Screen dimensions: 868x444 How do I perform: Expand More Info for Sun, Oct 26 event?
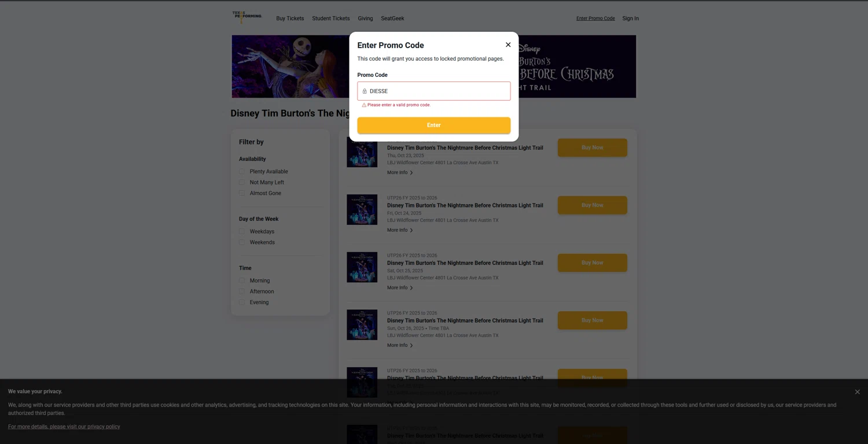[x=400, y=346]
